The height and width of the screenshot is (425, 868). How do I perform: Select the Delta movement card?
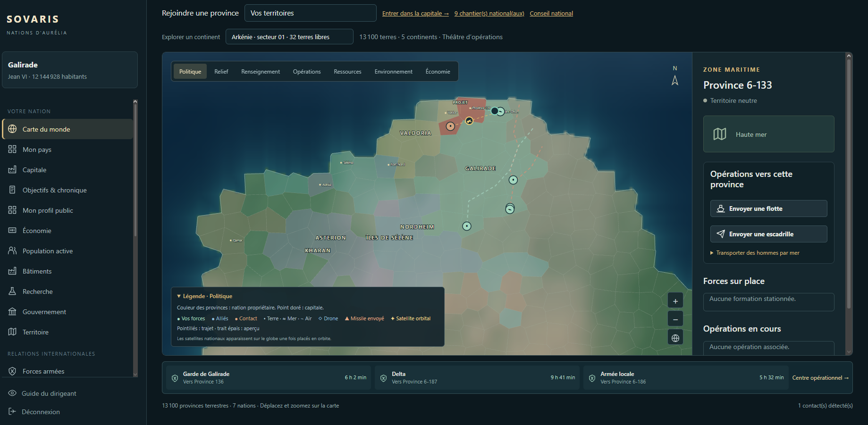477,377
